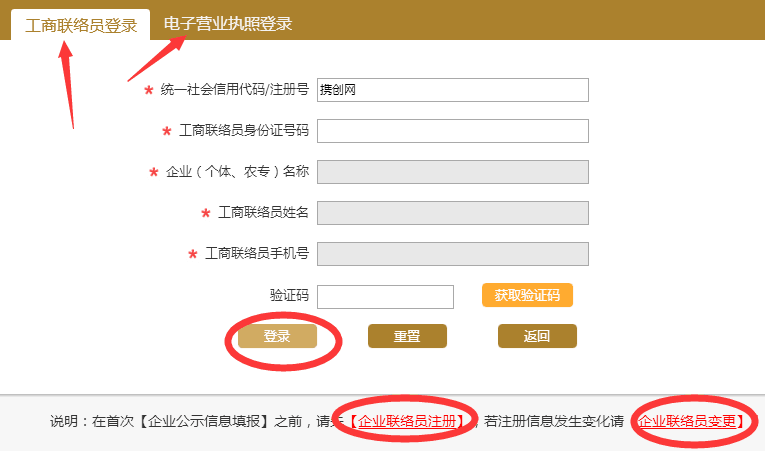The height and width of the screenshot is (451, 765).
Task: Open the 企业联络员注册 link
Action: click(411, 422)
